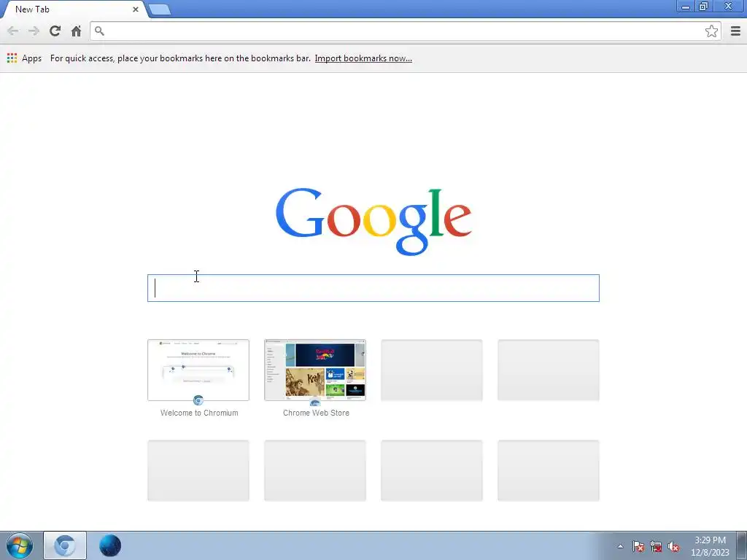Go back using the back arrow

[13, 31]
